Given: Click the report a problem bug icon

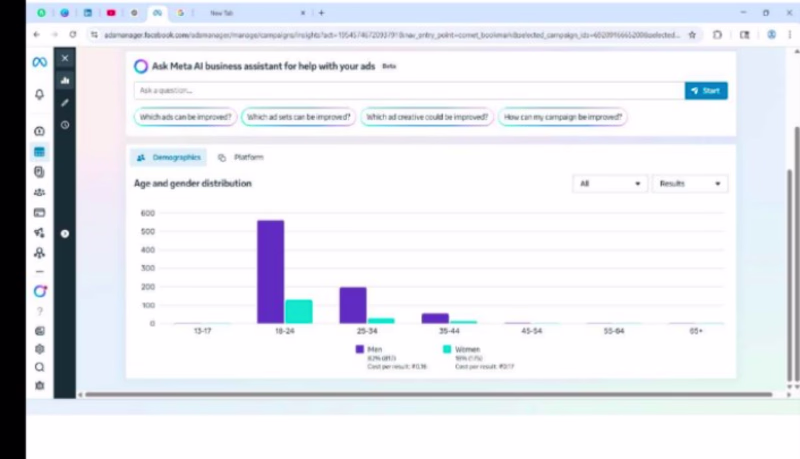Looking at the screenshot, I should coord(39,386).
